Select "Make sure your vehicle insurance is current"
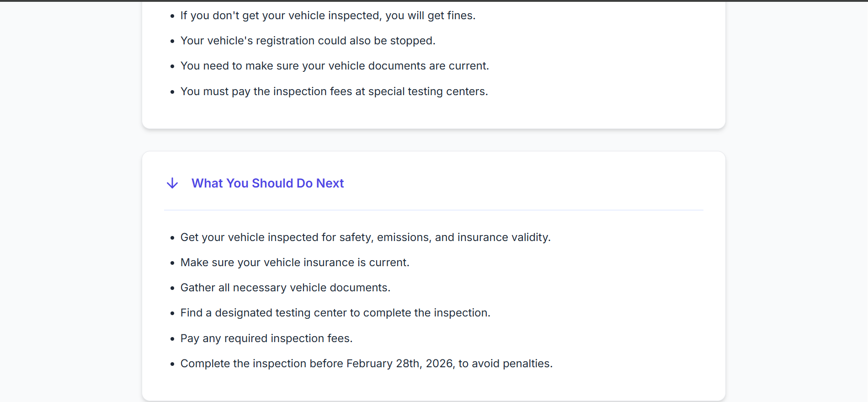This screenshot has height=402, width=868. coord(295,263)
